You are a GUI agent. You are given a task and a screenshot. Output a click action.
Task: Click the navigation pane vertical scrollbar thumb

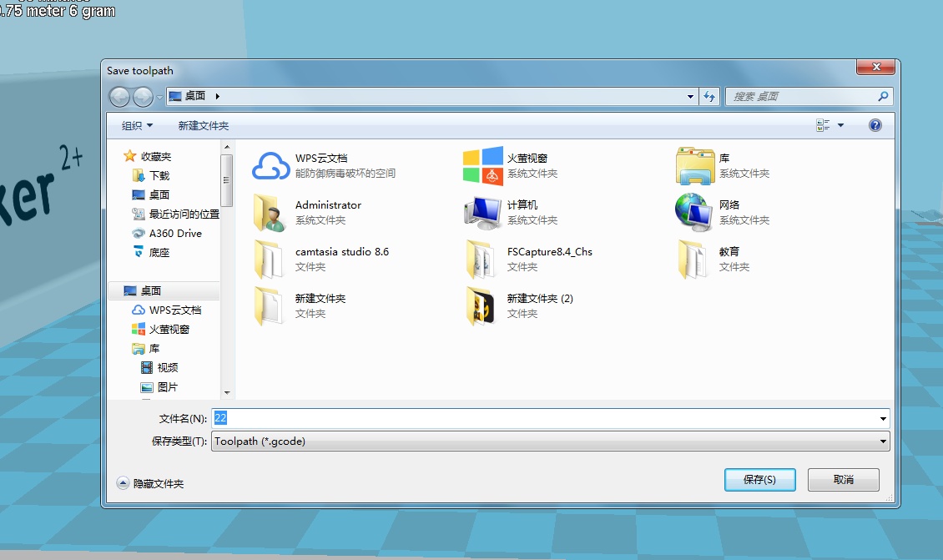pos(226,179)
